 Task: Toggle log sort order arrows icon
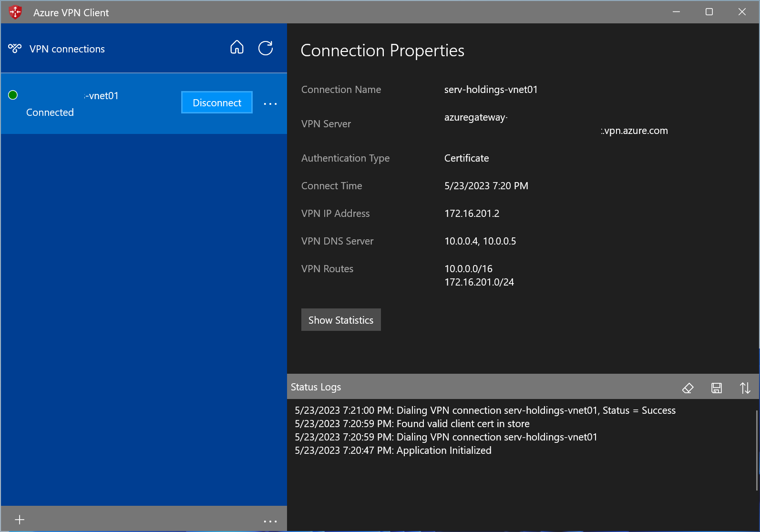[745, 388]
